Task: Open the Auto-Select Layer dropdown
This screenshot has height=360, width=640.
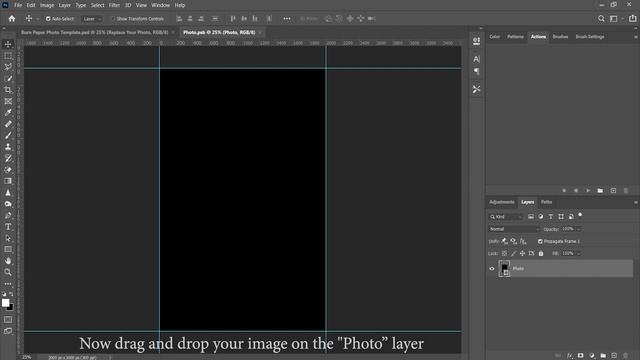Action: click(x=92, y=19)
